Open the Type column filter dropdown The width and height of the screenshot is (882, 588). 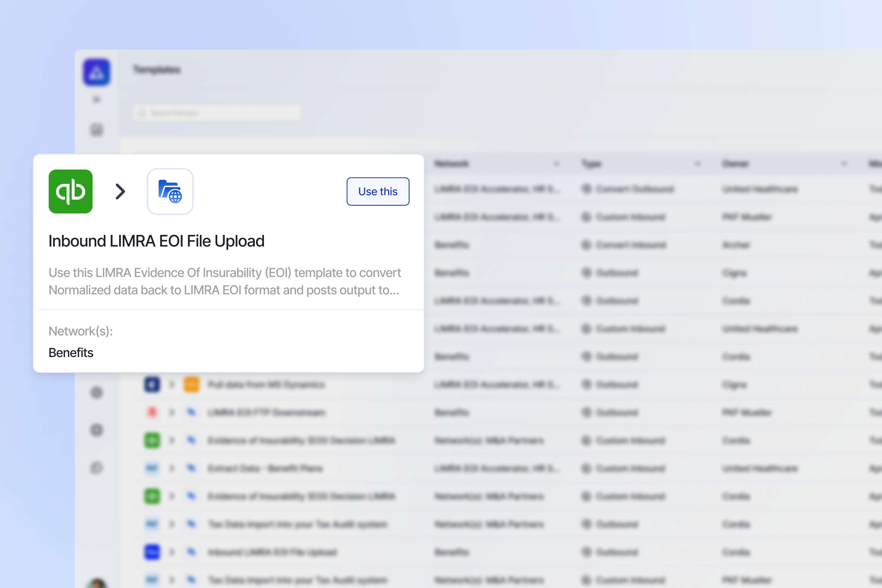697,164
